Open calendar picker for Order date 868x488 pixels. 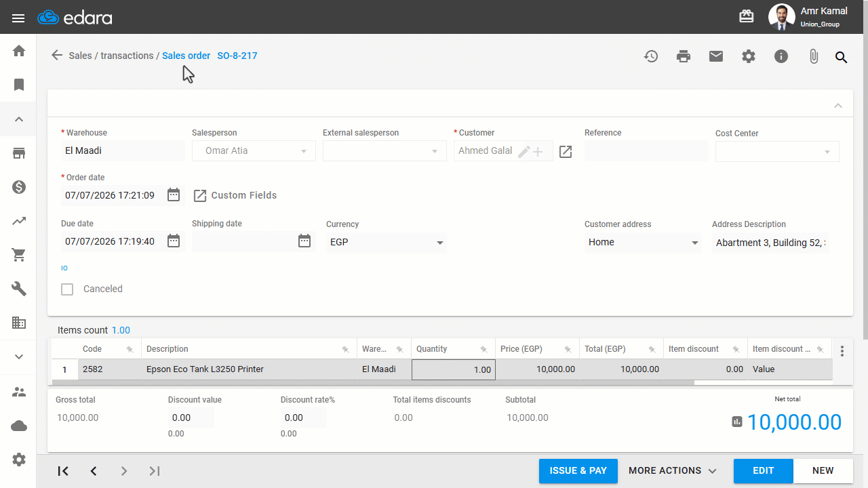[x=174, y=195]
